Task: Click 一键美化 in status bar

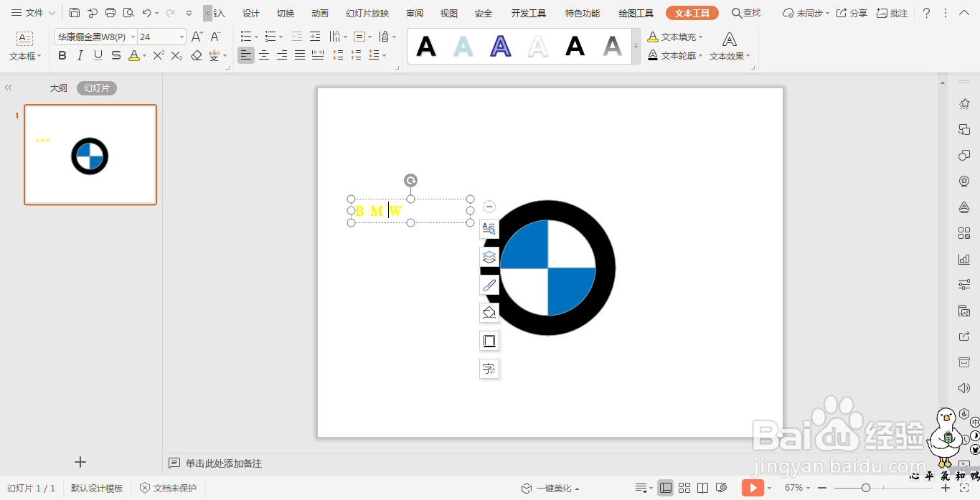Action: (x=550, y=488)
